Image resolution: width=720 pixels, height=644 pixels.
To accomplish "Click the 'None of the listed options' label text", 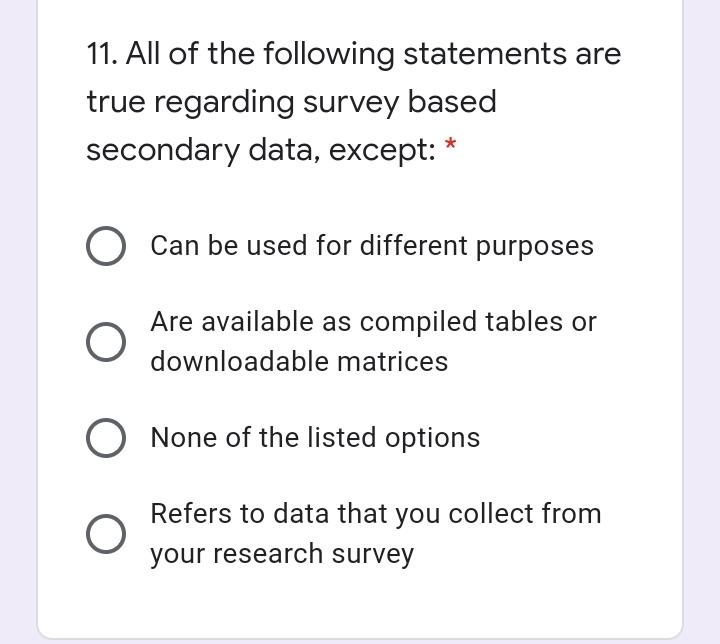I will point(315,438).
